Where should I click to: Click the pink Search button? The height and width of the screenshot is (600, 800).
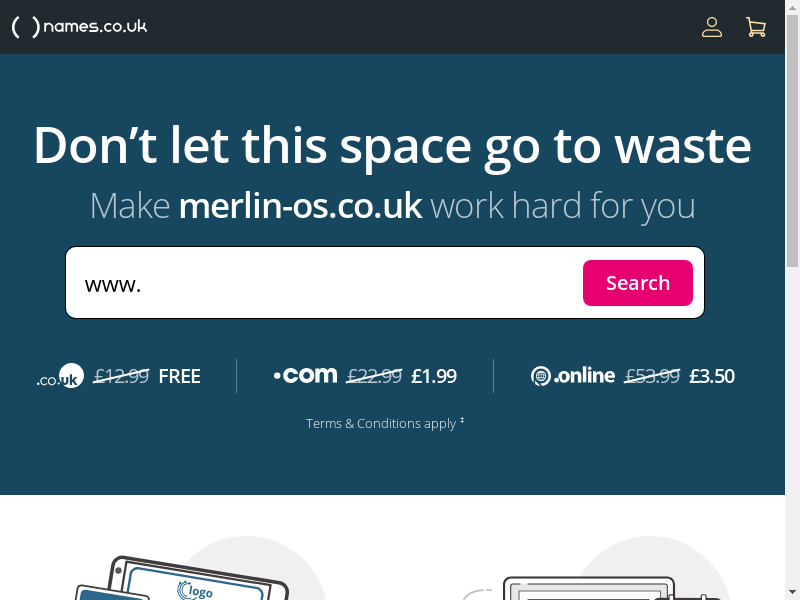tap(638, 283)
